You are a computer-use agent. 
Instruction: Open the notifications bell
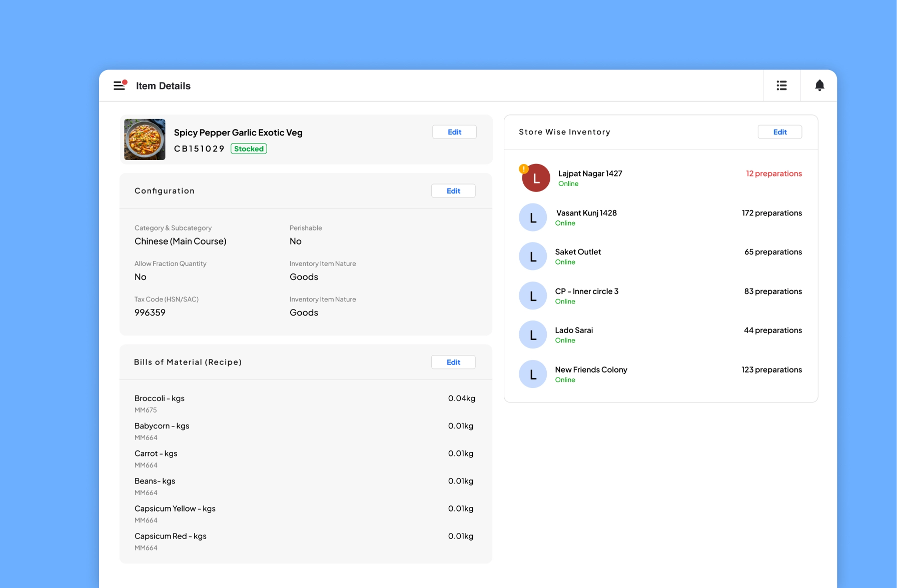point(819,85)
